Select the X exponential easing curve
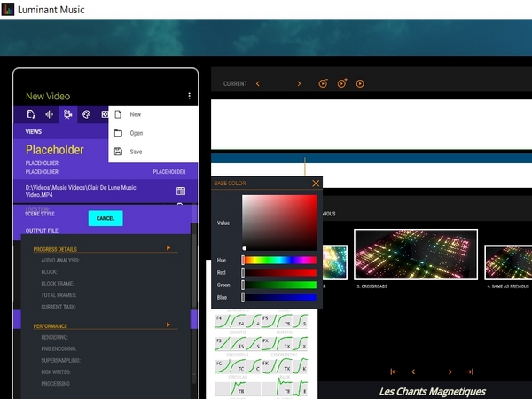Image resolution: width=532 pixels, height=399 pixels. click(300, 344)
